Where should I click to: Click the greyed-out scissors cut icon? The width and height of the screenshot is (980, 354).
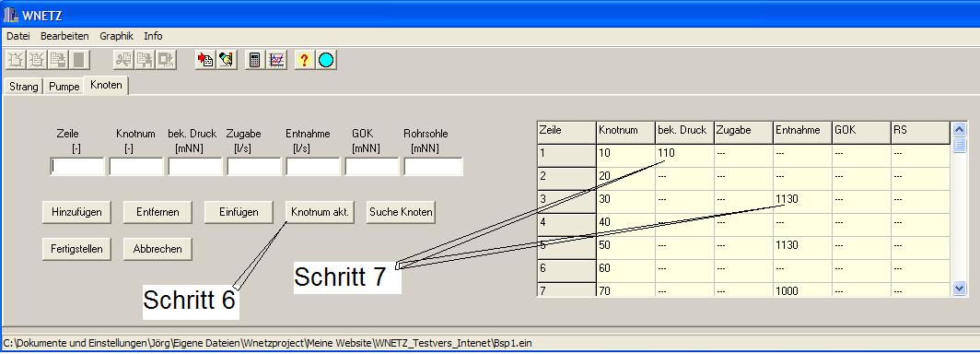pyautogui.click(x=123, y=60)
